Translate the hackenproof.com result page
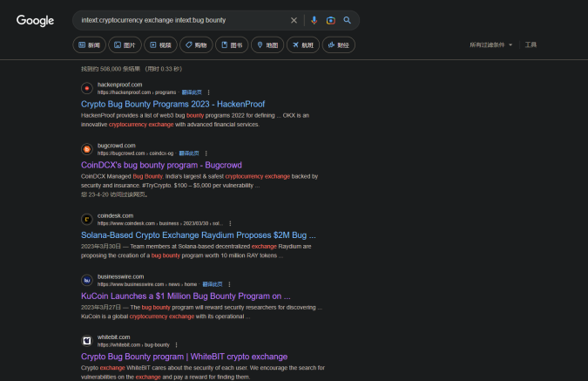 [192, 92]
